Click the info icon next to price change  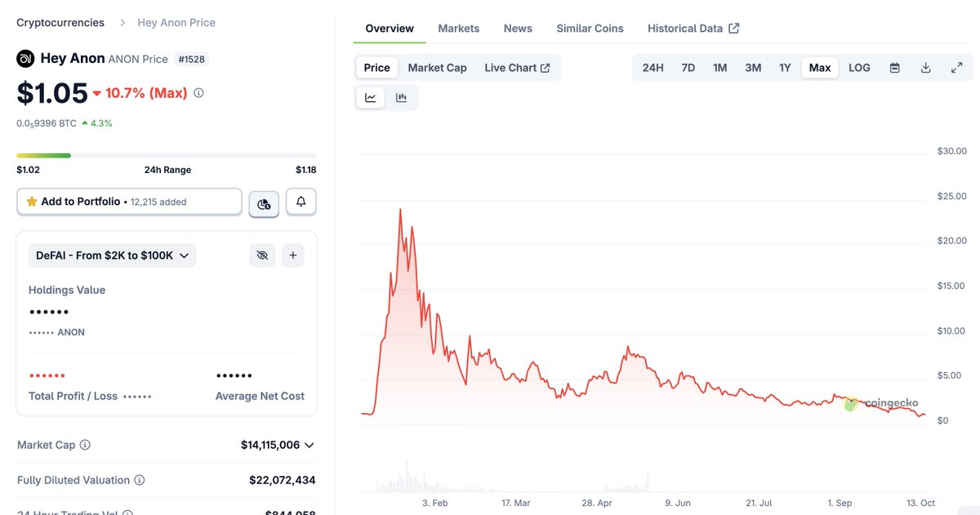[x=198, y=93]
